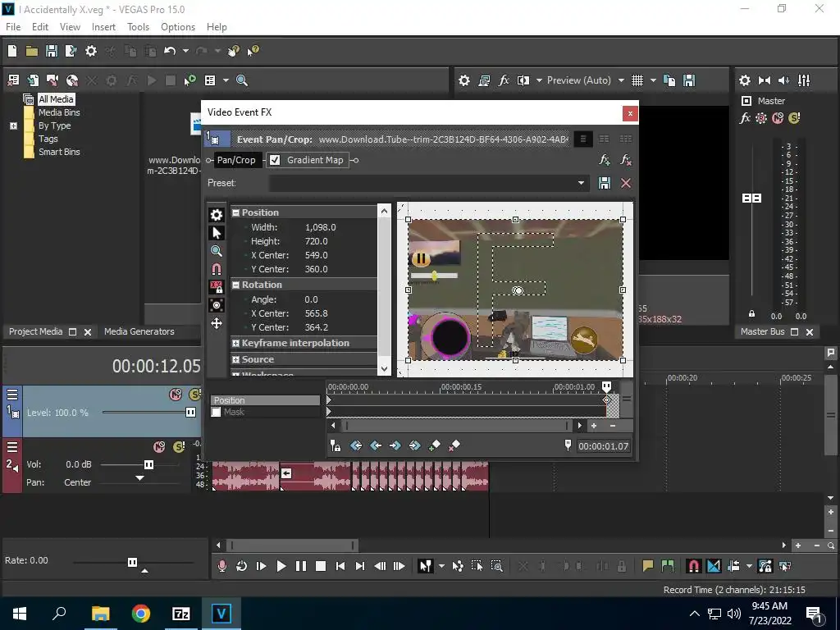The height and width of the screenshot is (630, 840).
Task: Toggle Move Freely cross-arrows in Pan/Crop
Action: tap(217, 323)
